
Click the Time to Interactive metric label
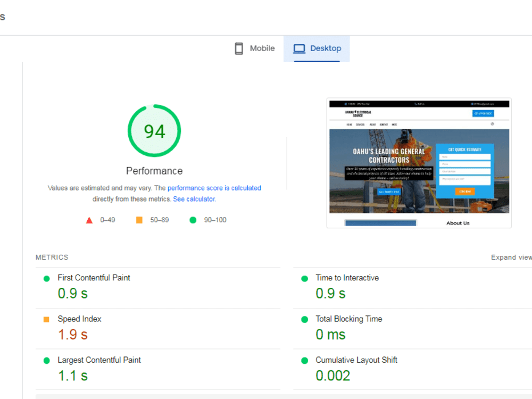coord(347,278)
